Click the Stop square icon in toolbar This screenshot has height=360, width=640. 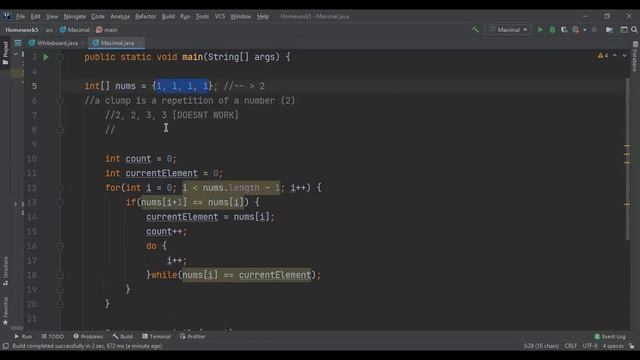(594, 30)
